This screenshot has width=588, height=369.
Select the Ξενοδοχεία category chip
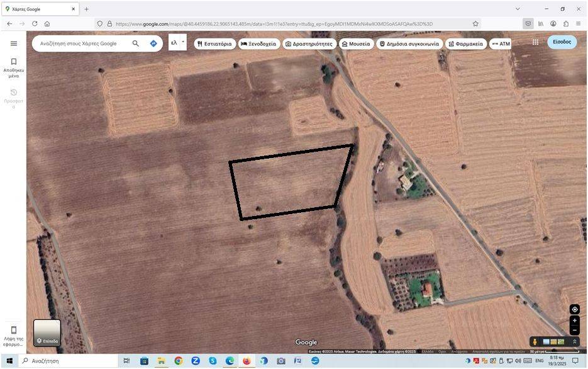coord(258,44)
